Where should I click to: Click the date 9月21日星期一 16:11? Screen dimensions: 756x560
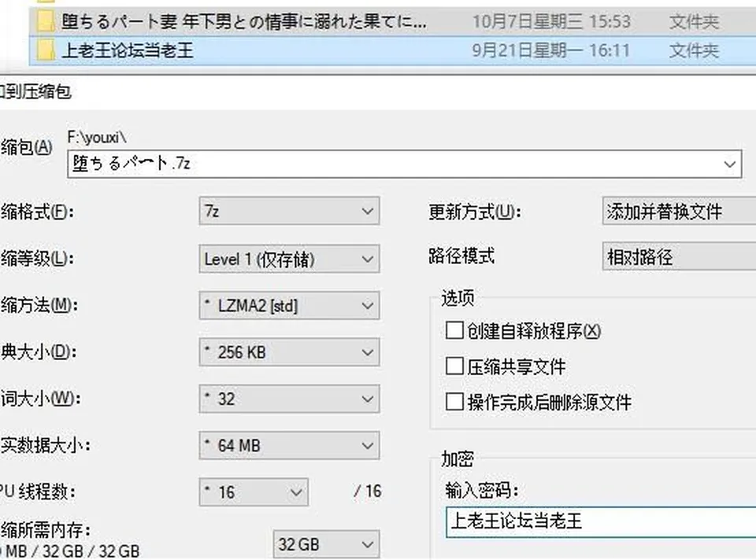pyautogui.click(x=551, y=50)
